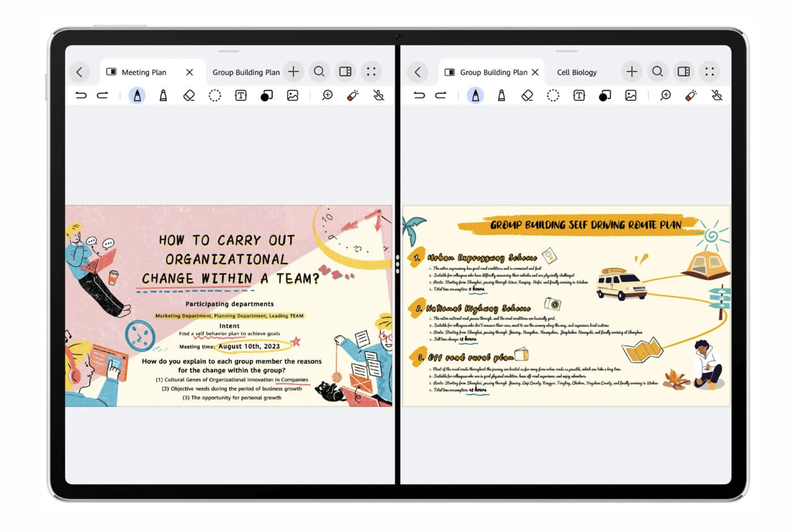Viewport: 796px width, 532px height.
Task: Open the more options grid in the right pane
Action: point(709,72)
